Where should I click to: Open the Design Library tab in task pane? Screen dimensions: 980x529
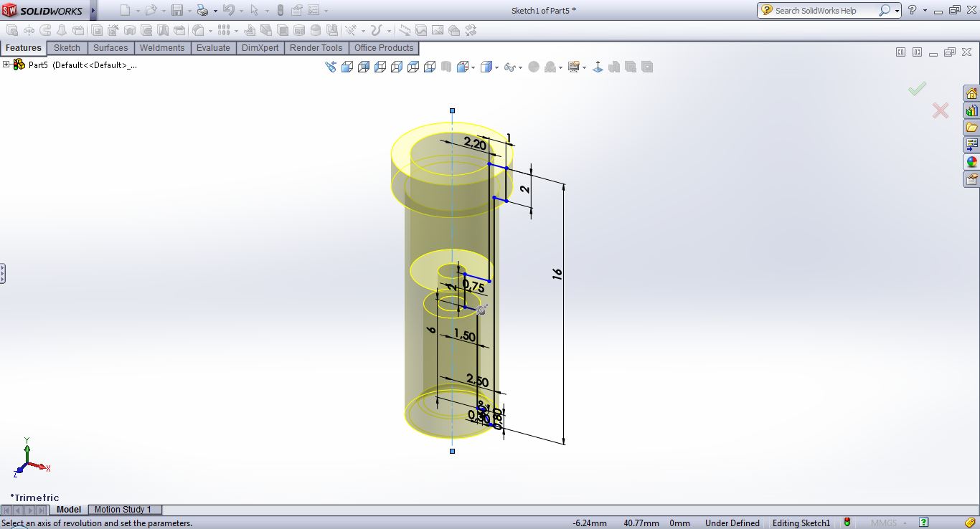click(x=971, y=111)
